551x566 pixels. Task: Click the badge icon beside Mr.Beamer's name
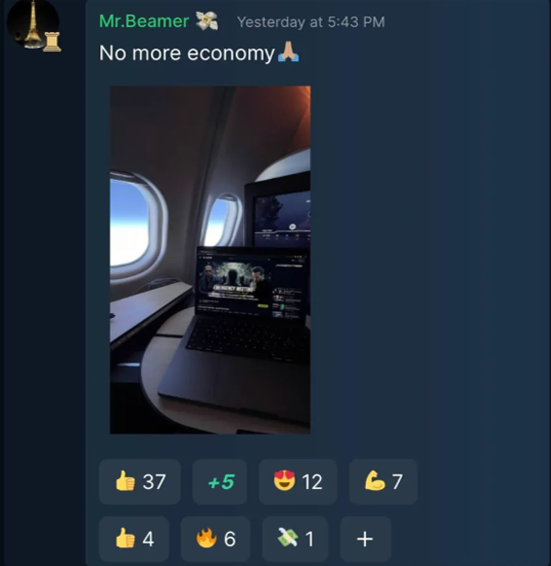(x=207, y=21)
